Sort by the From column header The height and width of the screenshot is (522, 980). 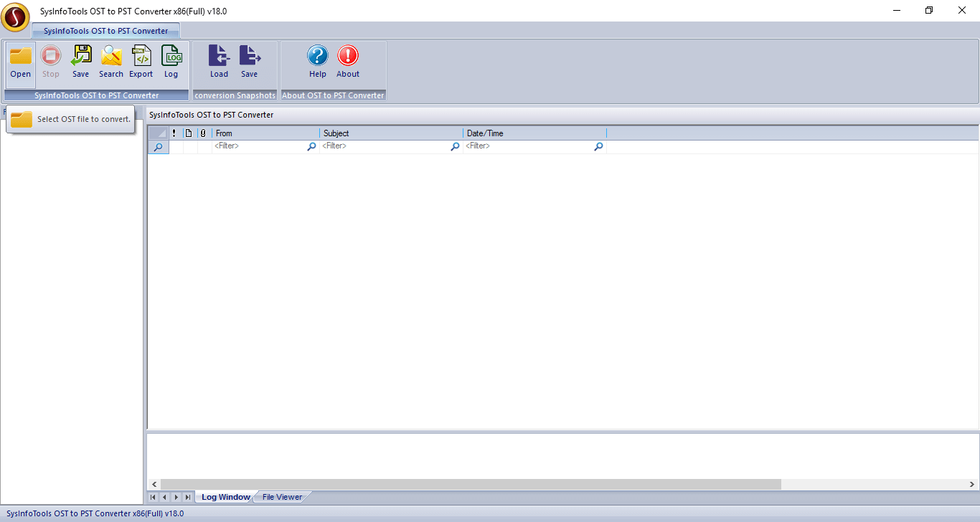point(266,133)
